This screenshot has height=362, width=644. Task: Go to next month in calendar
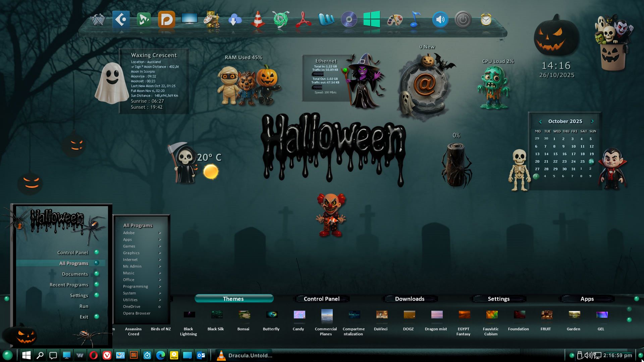(592, 121)
